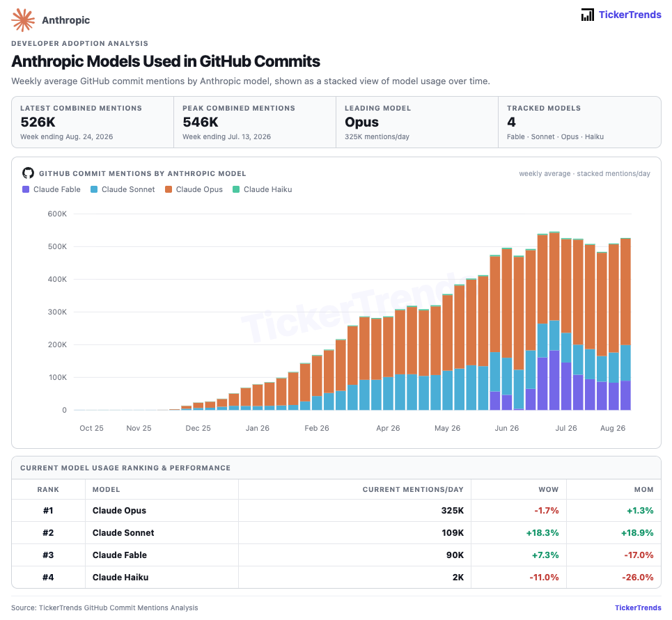Viewport: 672px width, 620px height.
Task: Click rank #4 in the table
Action: [48, 577]
